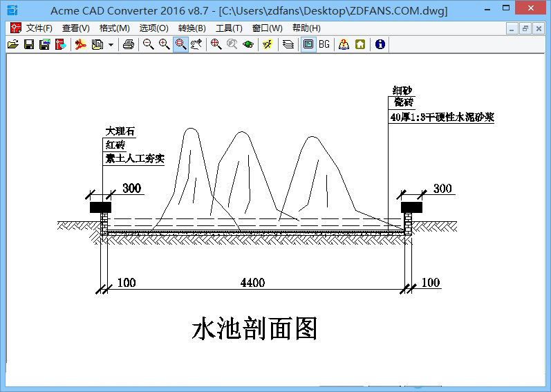Restore the inner document window

pyautogui.click(x=525, y=28)
